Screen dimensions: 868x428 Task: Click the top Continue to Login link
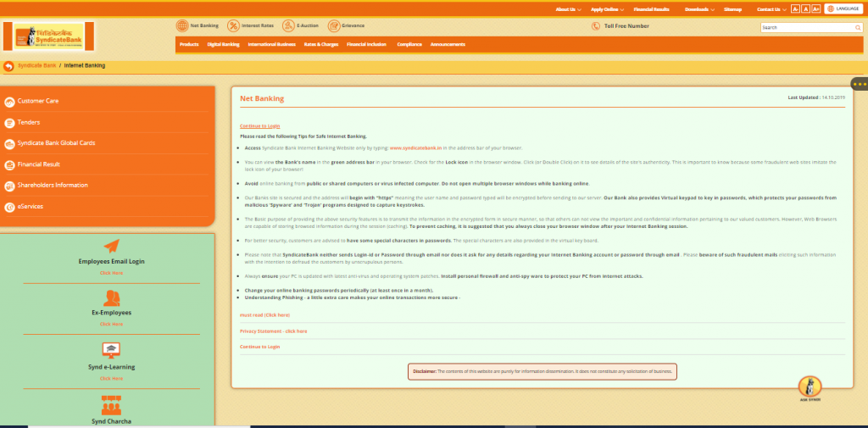(259, 126)
